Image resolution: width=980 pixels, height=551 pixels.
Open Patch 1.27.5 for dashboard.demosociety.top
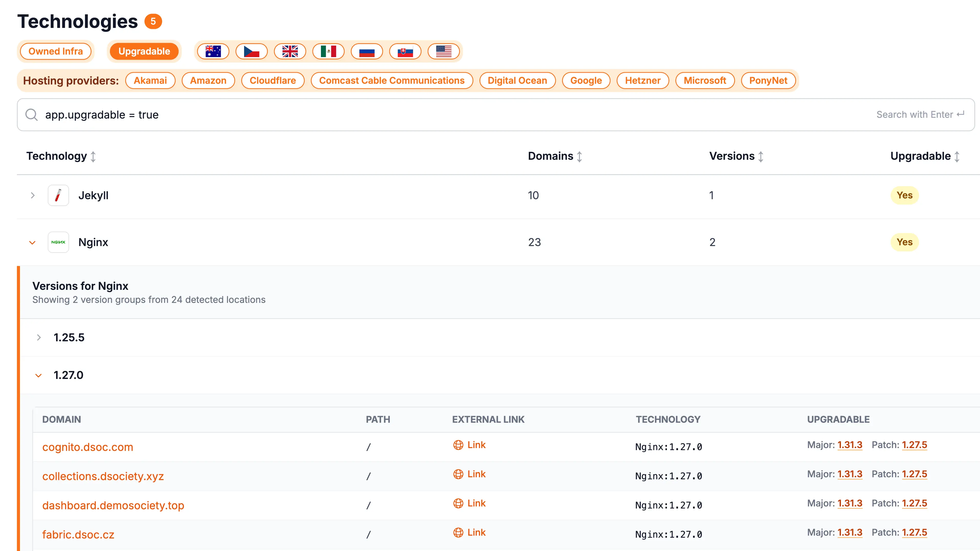(x=914, y=503)
